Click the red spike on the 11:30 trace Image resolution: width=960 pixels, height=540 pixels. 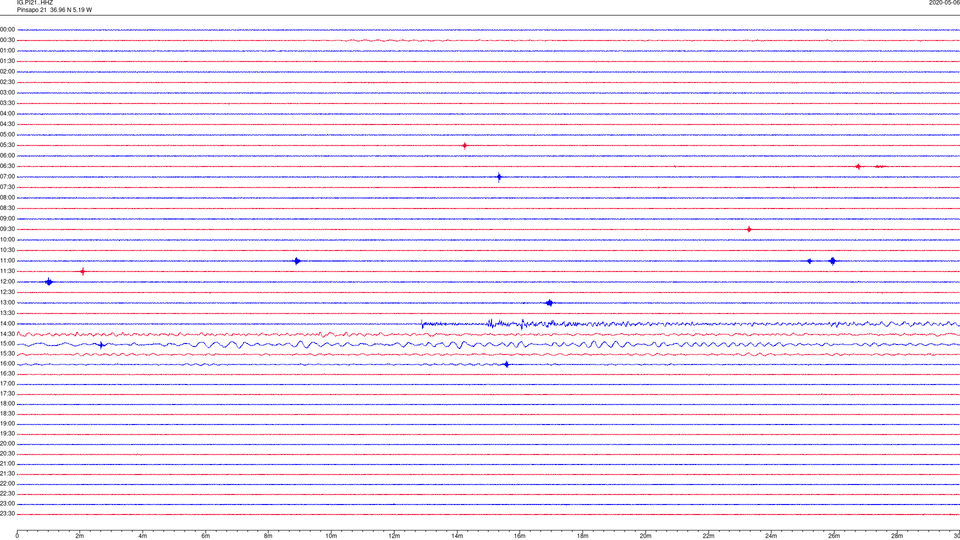(x=83, y=271)
